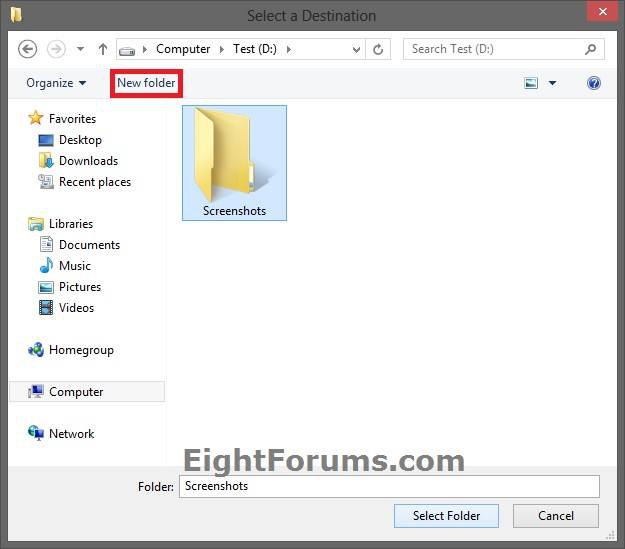Expand chevron before Computer in address bar
Screen dimensions: 625x549
click(x=145, y=49)
